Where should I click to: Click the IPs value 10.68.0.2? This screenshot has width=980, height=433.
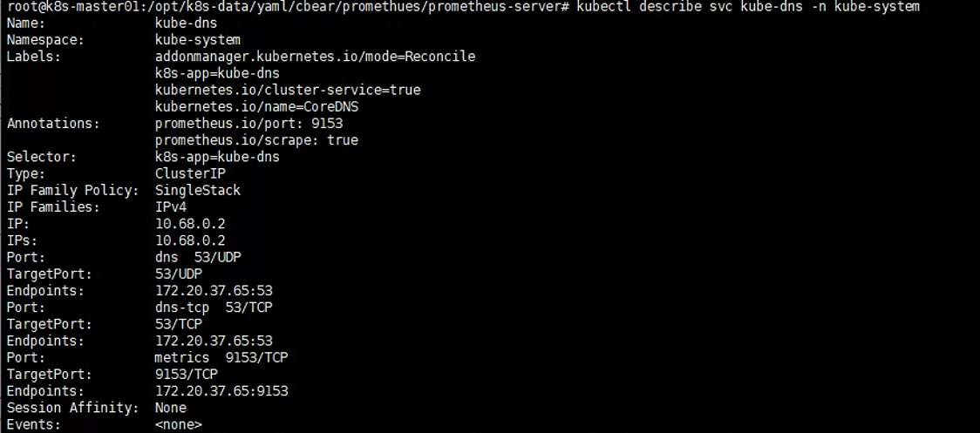190,240
